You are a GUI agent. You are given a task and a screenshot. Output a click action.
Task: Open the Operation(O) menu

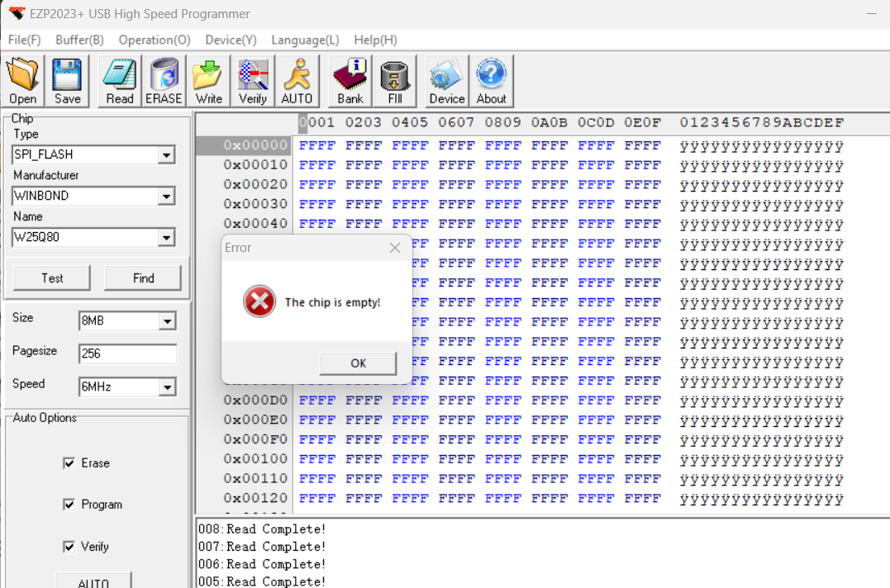pos(155,40)
